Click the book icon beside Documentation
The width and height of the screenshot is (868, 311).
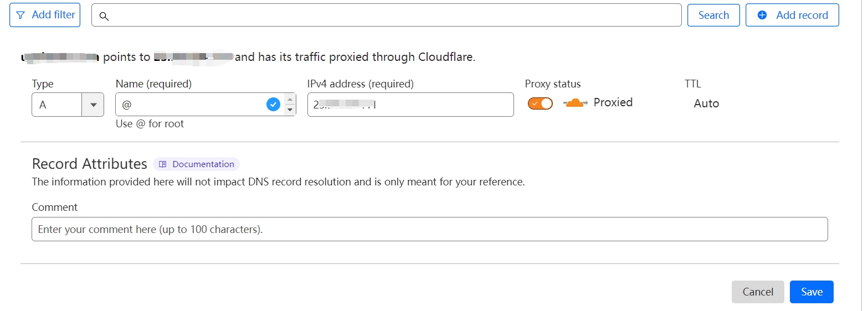coord(163,164)
